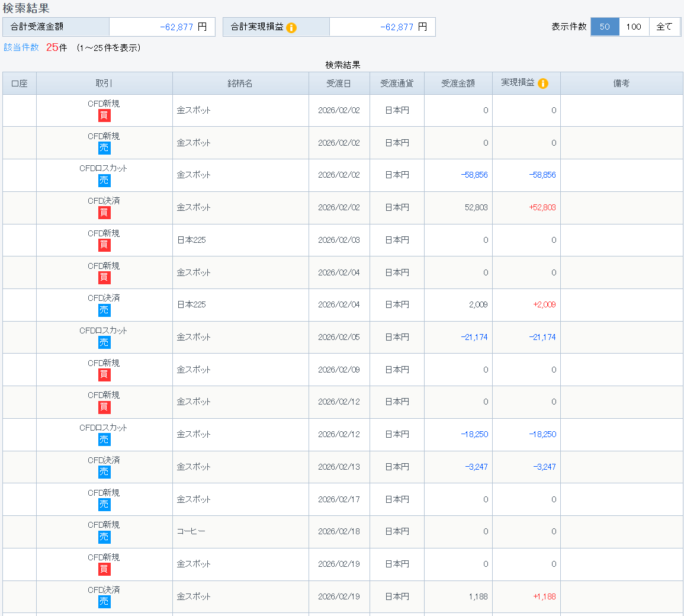Click 売 badge on 日本225 CFD決済 row

click(x=104, y=310)
